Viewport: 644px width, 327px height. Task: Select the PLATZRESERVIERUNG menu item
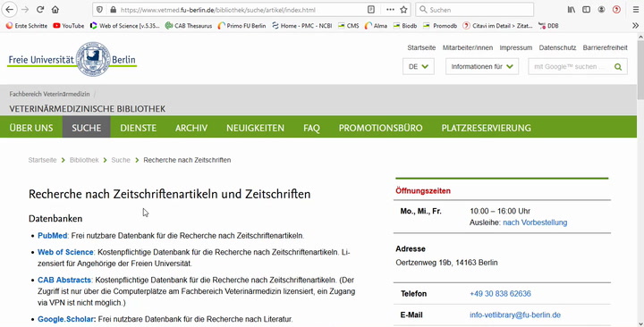pyautogui.click(x=487, y=128)
